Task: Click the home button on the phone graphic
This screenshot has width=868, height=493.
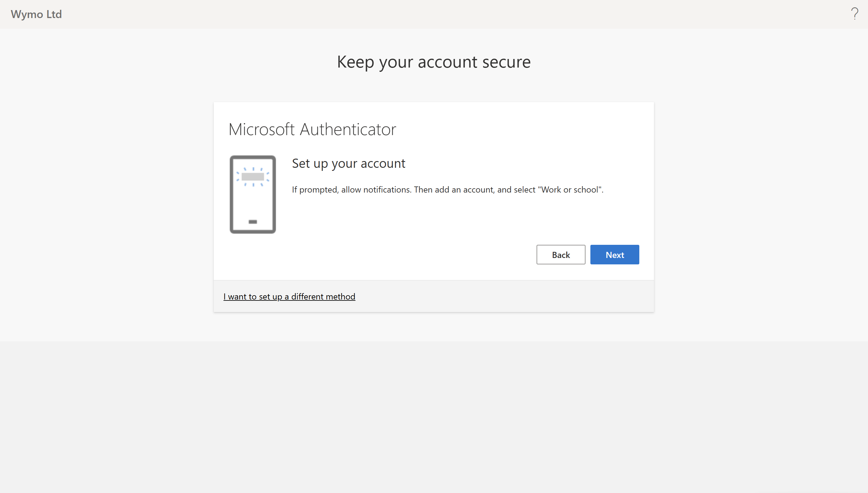Action: 253,222
